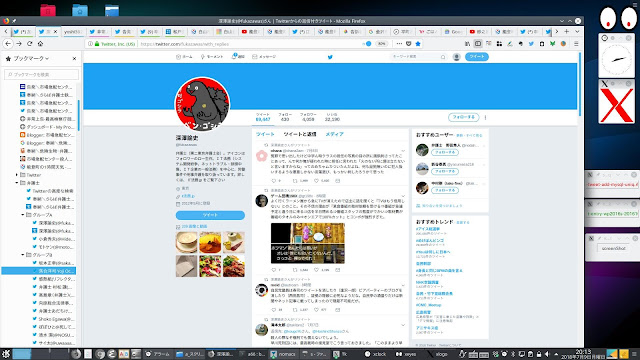Close the active Twitter tab
The image size is (640, 360).
pos(56,31)
